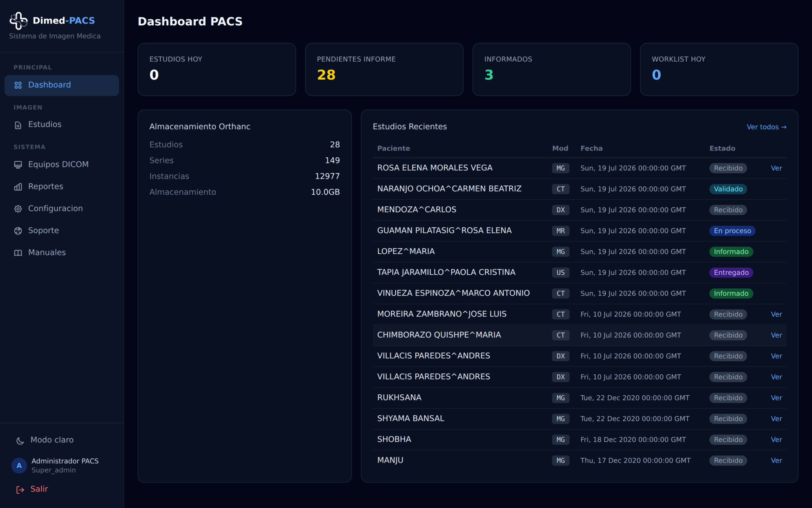Click Ver for SHYAMA BANSAL study
The height and width of the screenshot is (508, 812).
(x=776, y=419)
